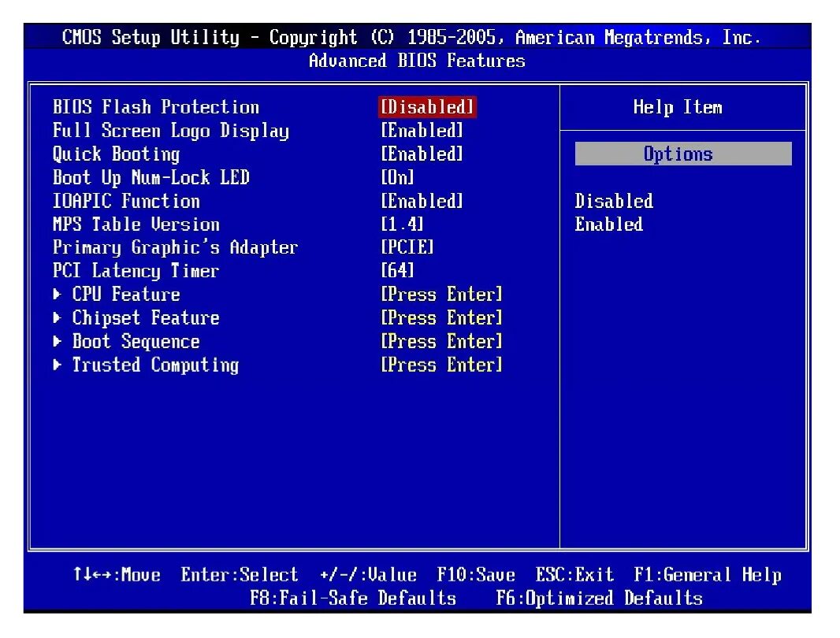The image size is (840, 638).
Task: Toggle the Num-Lock LED [On] value
Action: [397, 178]
